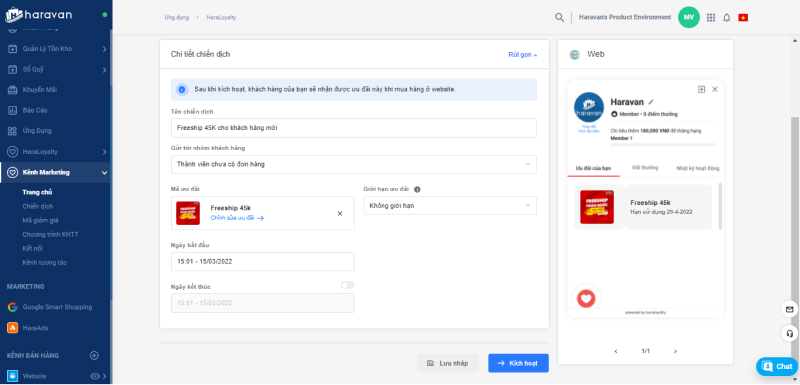Collapse Kênh Marketing menu chevron
Image resolution: width=800 pixels, height=385 pixels.
pyautogui.click(x=104, y=173)
